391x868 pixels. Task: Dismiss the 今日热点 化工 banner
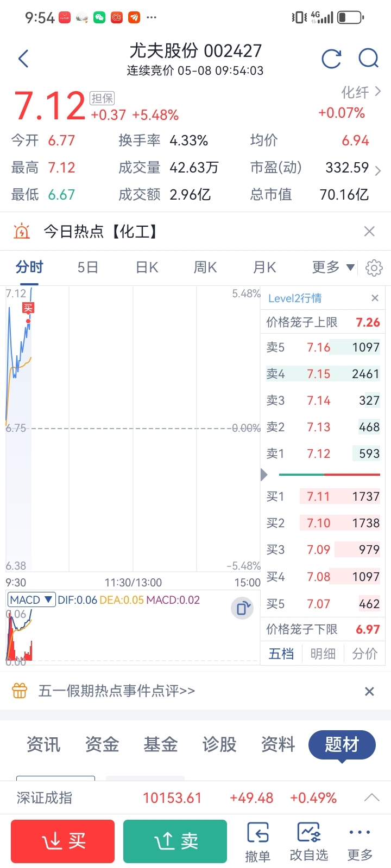click(369, 232)
